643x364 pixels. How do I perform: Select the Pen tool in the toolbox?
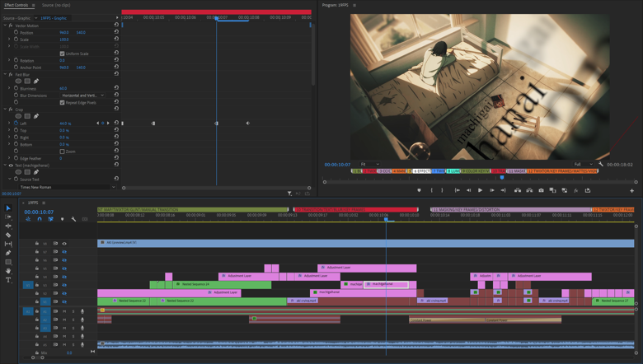[8, 253]
